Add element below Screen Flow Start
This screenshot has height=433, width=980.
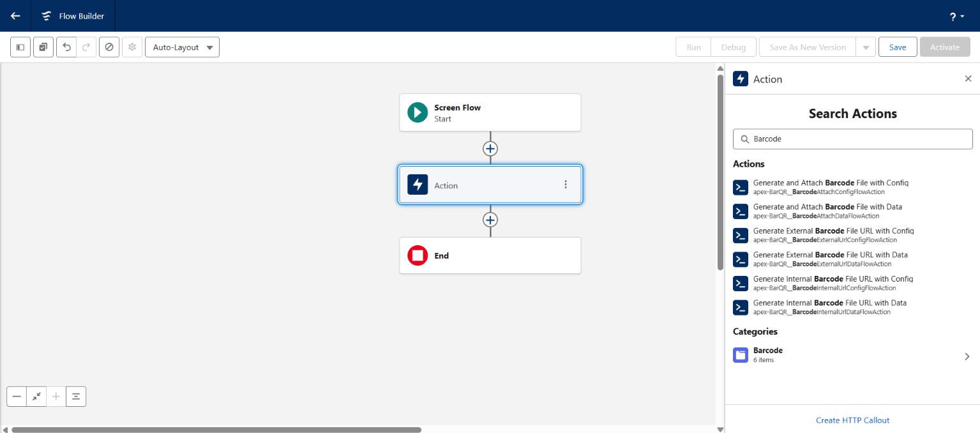click(490, 148)
